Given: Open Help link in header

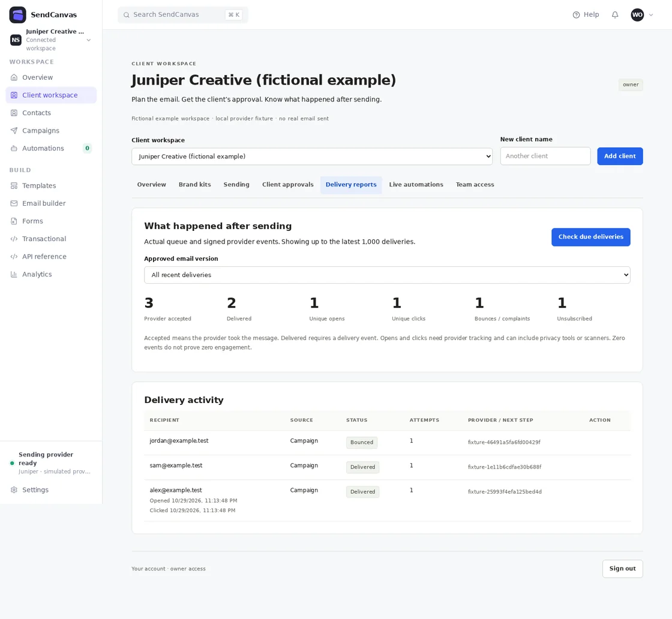Looking at the screenshot, I should click(x=586, y=15).
